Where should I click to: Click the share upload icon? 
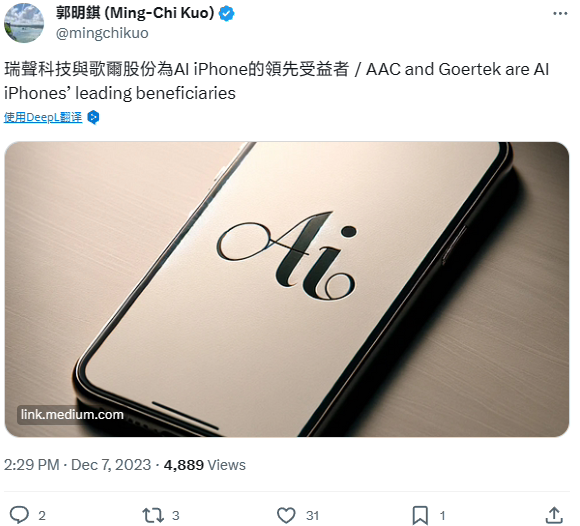[554, 515]
